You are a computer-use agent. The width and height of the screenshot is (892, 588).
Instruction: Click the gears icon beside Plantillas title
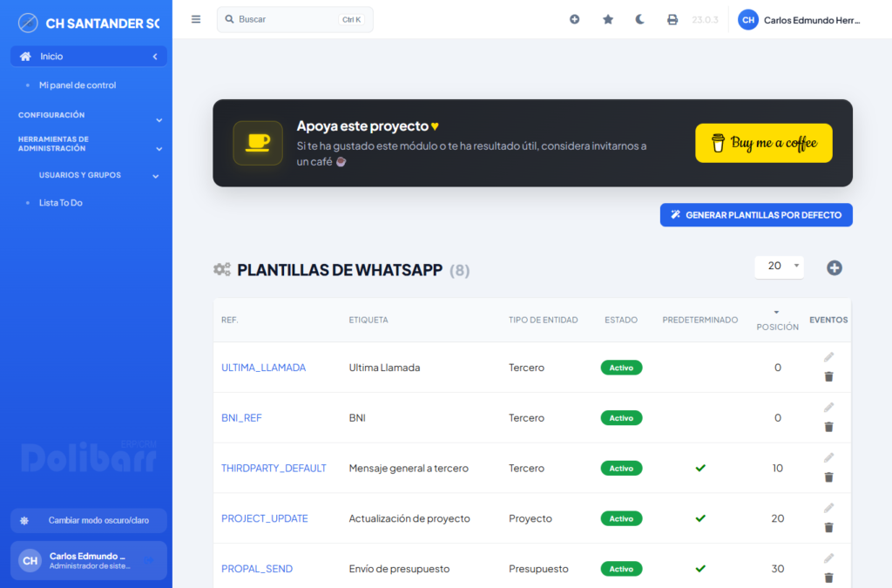222,269
